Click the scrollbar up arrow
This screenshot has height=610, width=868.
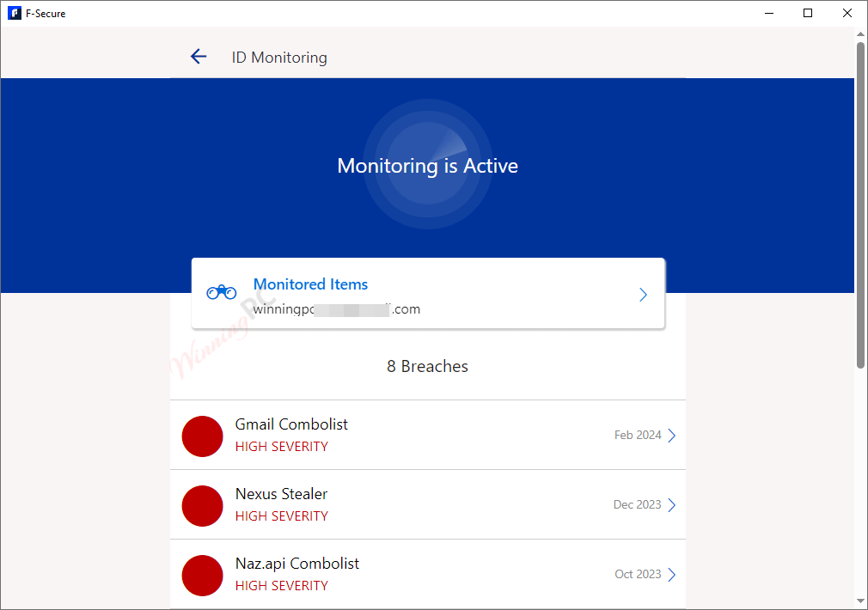[860, 34]
